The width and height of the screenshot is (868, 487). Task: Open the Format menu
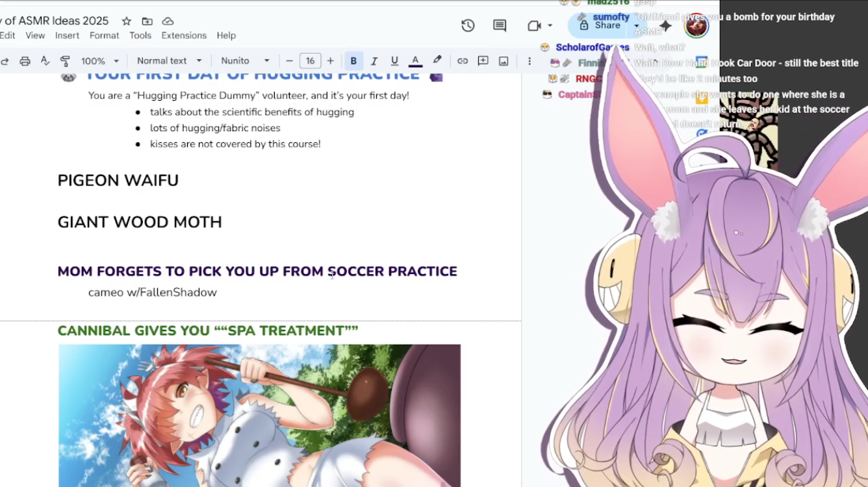(105, 36)
